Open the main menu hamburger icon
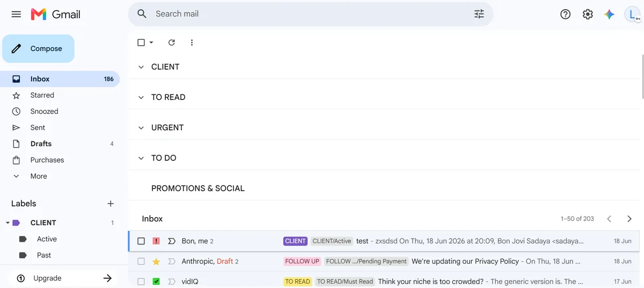644x288 pixels. (16, 14)
